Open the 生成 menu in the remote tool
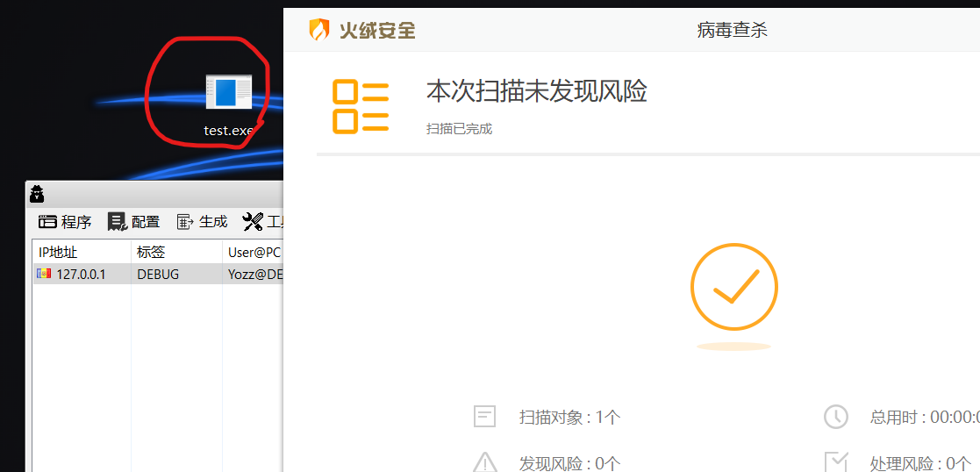 [x=202, y=221]
